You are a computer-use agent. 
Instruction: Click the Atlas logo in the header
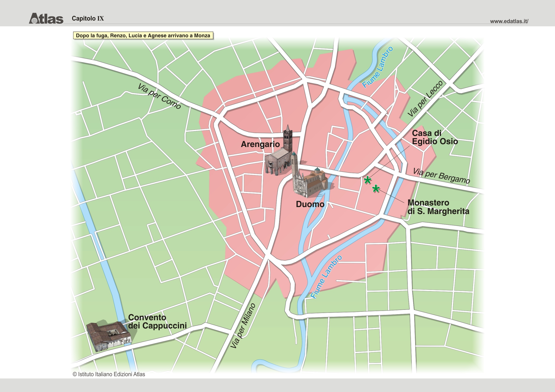[x=46, y=18]
